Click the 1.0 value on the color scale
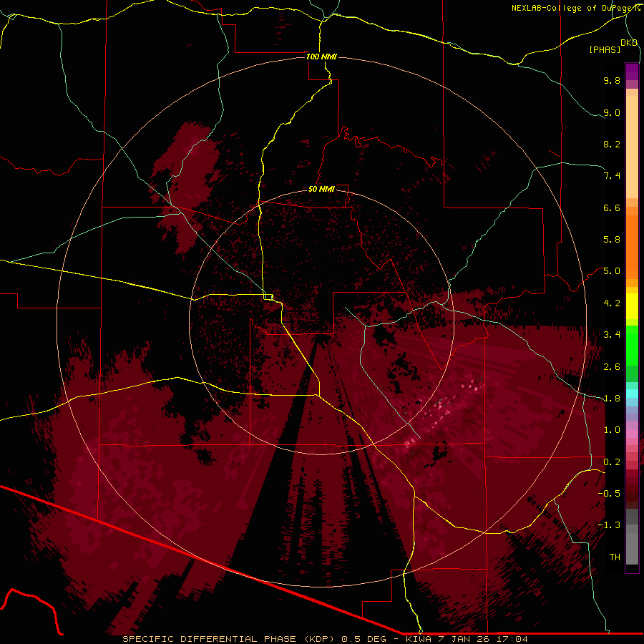Viewport: 644px width, 644px height. point(612,430)
